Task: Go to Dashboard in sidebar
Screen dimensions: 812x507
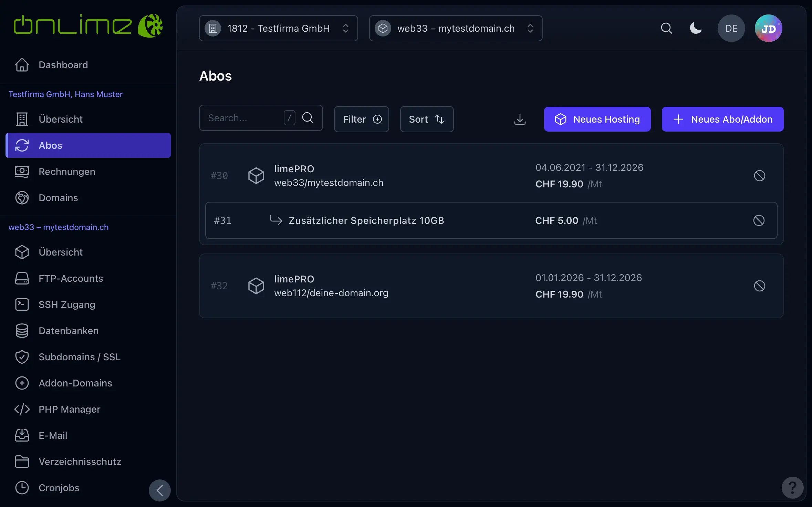Action: [88, 65]
